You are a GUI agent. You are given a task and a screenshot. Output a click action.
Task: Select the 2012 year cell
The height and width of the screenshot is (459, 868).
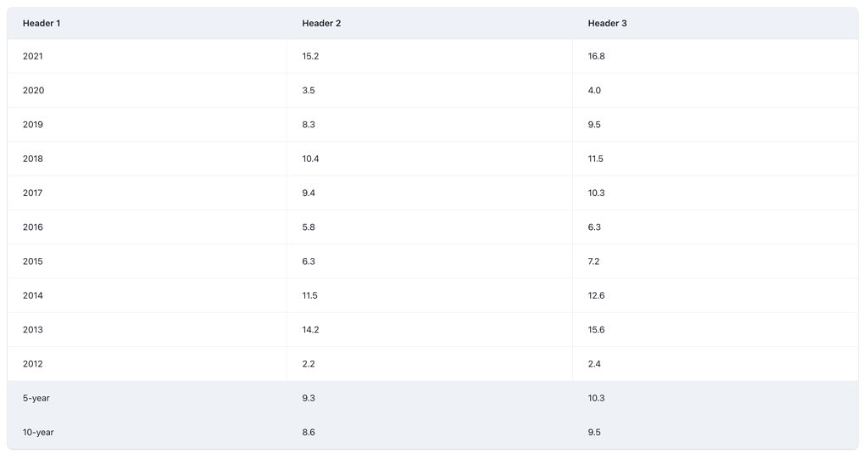click(33, 364)
